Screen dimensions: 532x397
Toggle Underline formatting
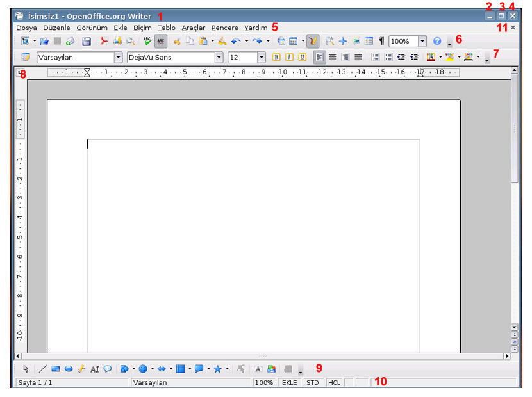tap(302, 57)
